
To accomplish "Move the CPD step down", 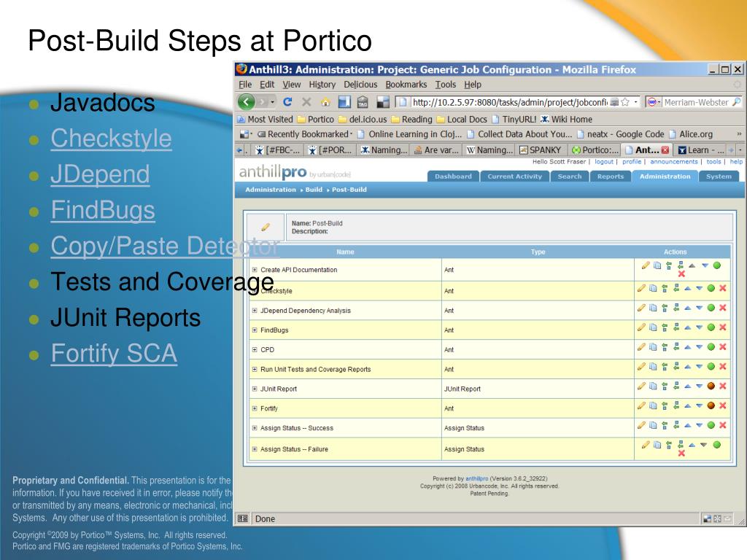I will tap(700, 347).
